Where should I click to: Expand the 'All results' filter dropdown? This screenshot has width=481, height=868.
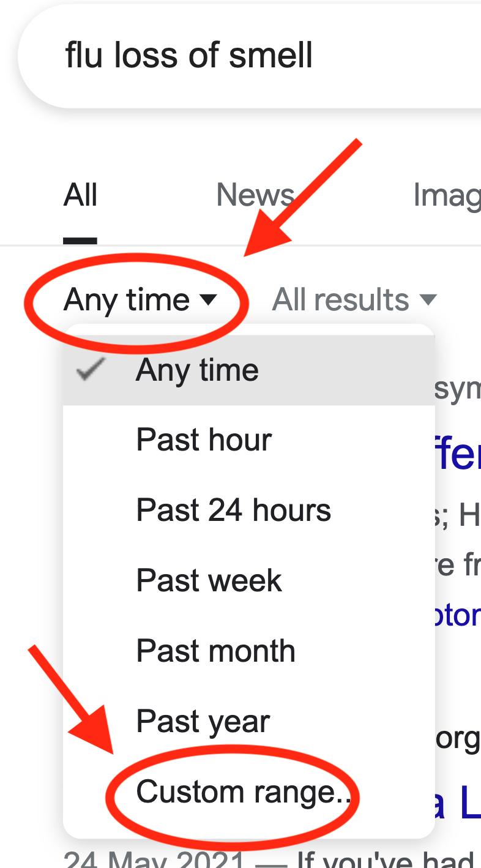pos(341,300)
